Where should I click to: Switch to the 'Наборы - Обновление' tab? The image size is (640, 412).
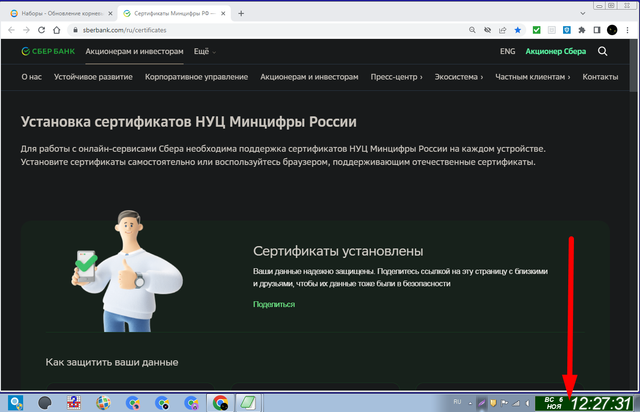click(x=62, y=13)
